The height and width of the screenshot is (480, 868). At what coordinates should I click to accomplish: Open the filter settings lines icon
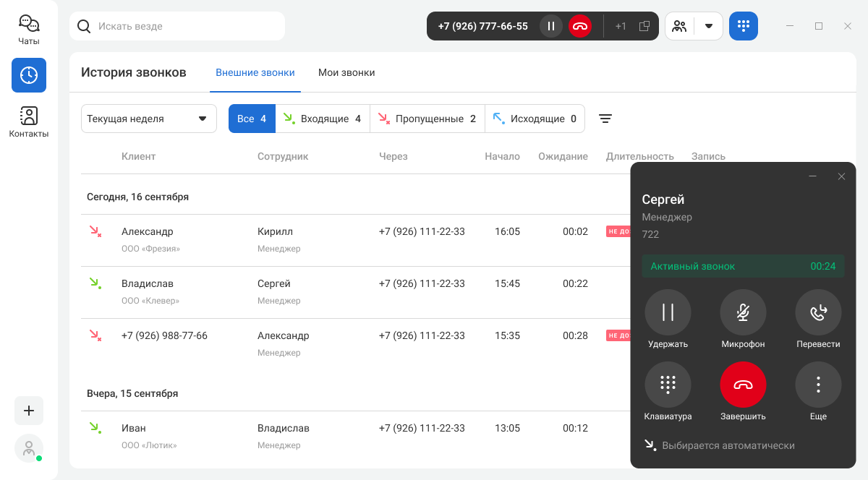click(605, 119)
